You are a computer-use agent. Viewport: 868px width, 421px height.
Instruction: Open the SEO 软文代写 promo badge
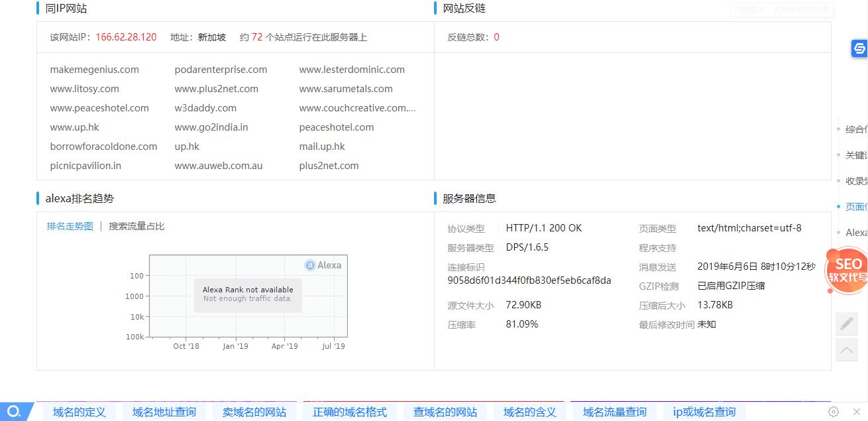(x=847, y=271)
